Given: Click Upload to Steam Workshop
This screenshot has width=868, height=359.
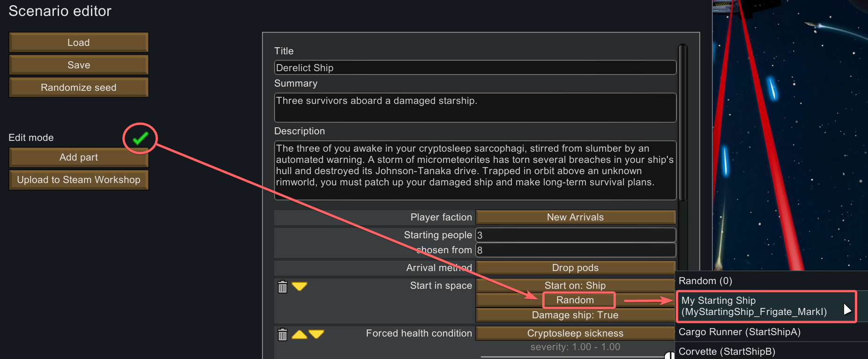Looking at the screenshot, I should [x=79, y=180].
